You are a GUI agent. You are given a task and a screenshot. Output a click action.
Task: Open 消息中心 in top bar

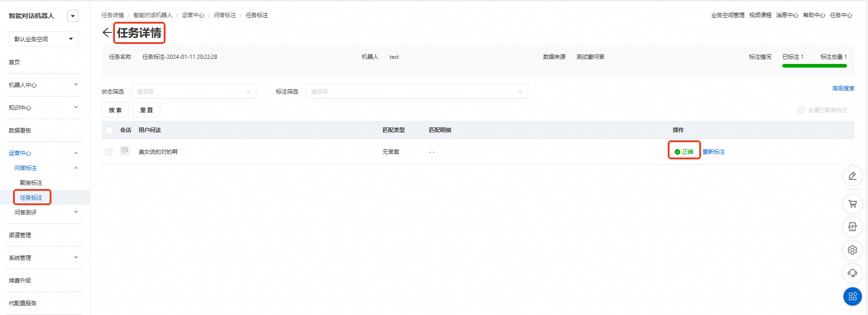pos(787,15)
